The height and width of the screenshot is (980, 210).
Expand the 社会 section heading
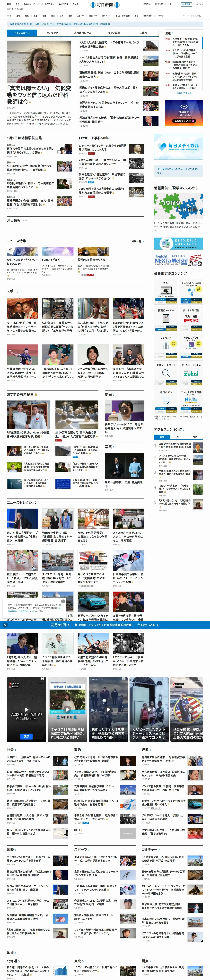(11, 750)
